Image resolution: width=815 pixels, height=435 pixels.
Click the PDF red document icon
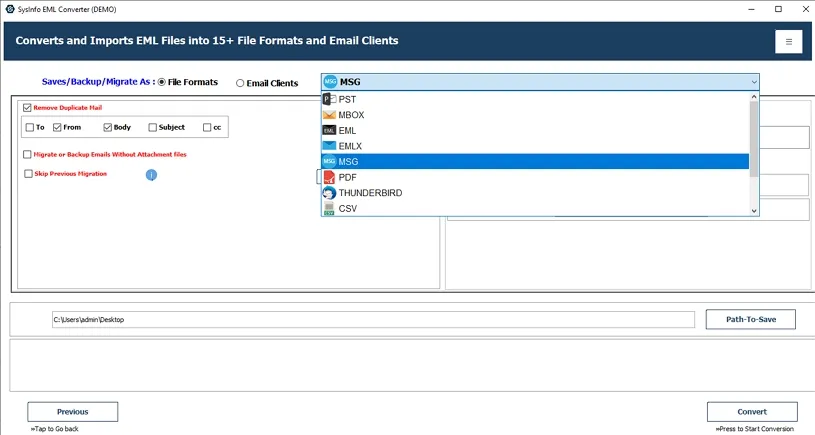coord(329,177)
